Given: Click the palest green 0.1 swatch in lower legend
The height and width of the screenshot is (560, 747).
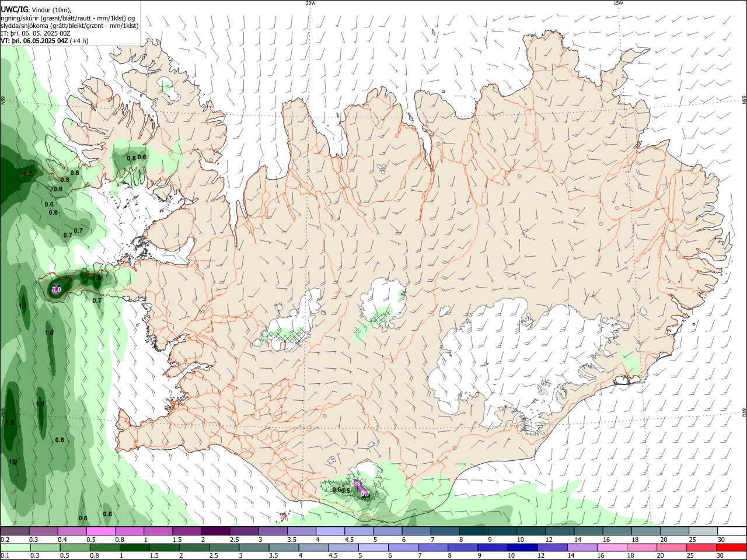Looking at the screenshot, I should tap(15, 547).
